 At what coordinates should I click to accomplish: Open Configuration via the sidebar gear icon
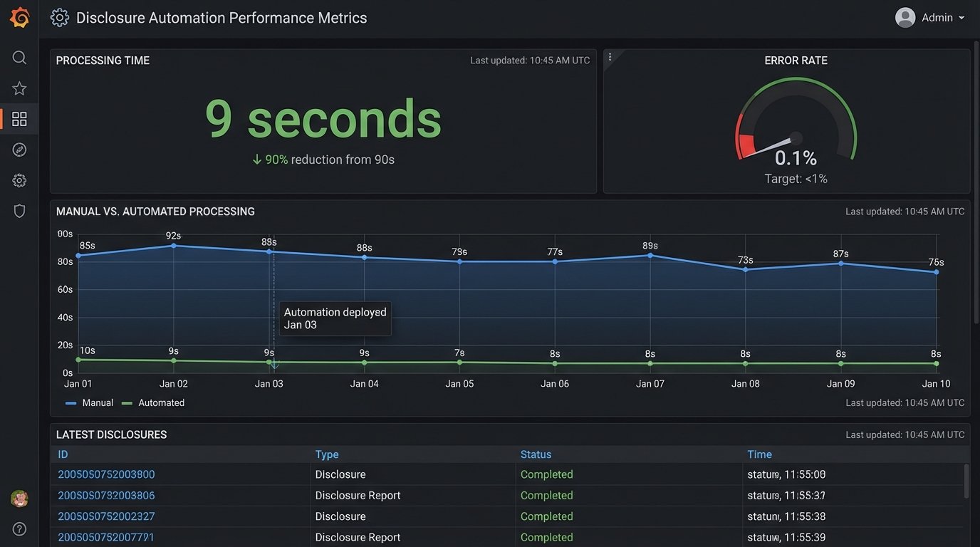19,179
